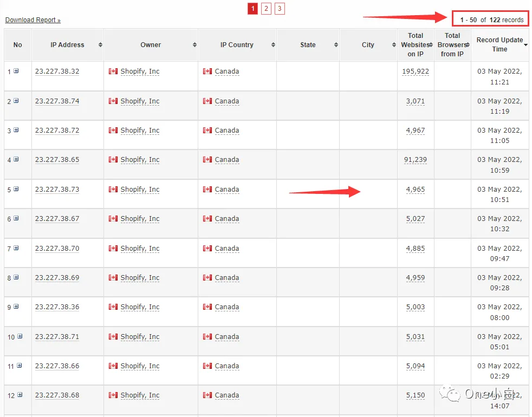The image size is (532, 417).
Task: Sort by IP Address column arrows
Action: pos(100,45)
